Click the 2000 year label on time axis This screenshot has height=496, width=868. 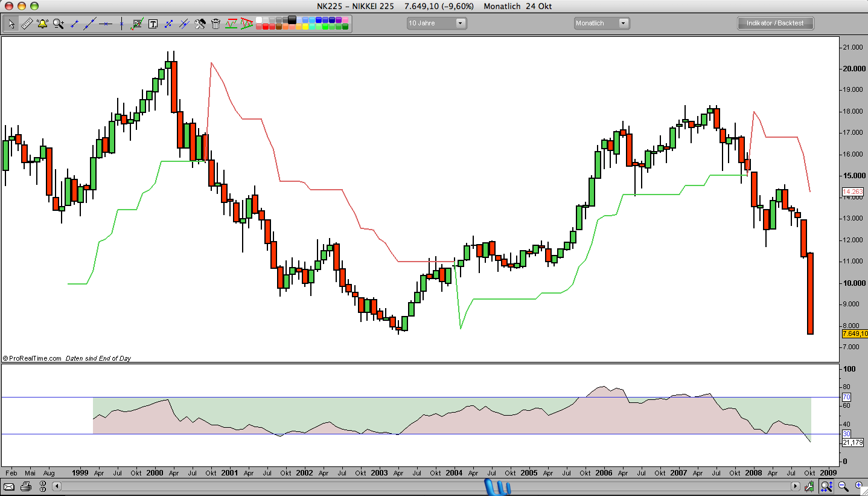click(x=155, y=472)
